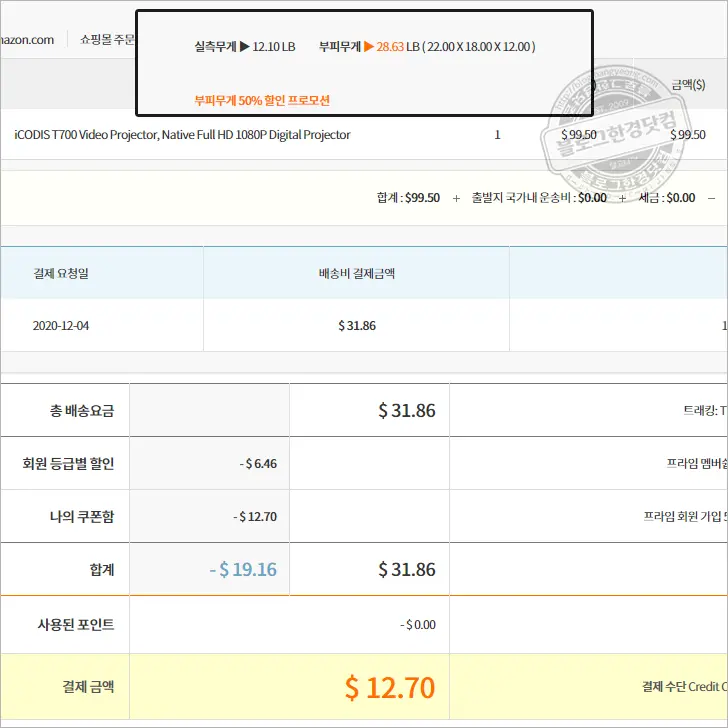Click the 결제 금액 row label

[x=88, y=686]
